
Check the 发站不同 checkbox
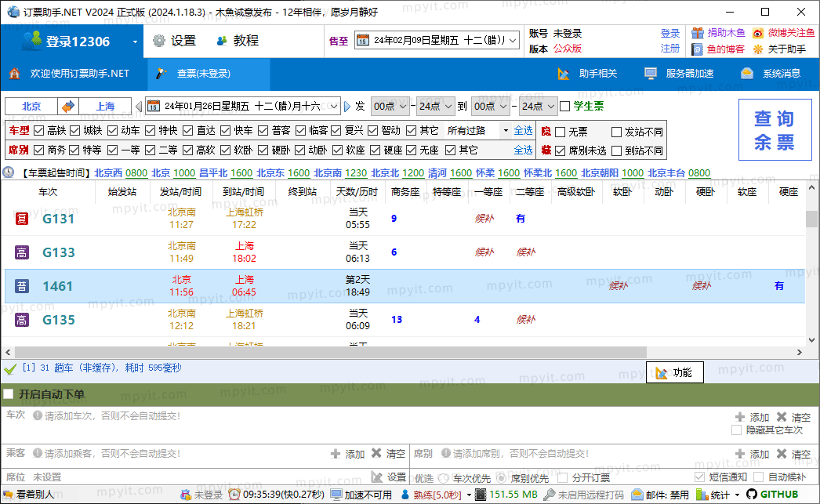[617, 132]
